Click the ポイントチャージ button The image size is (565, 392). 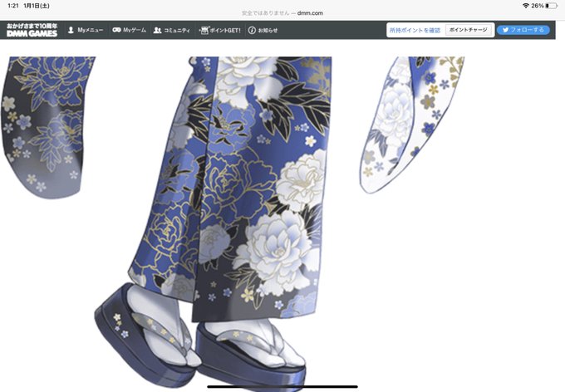468,30
